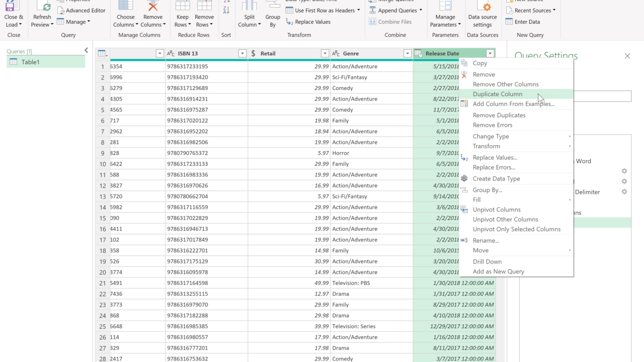Click Append Queries in the ribbon
This screenshot has height=362, width=644.
point(397,11)
